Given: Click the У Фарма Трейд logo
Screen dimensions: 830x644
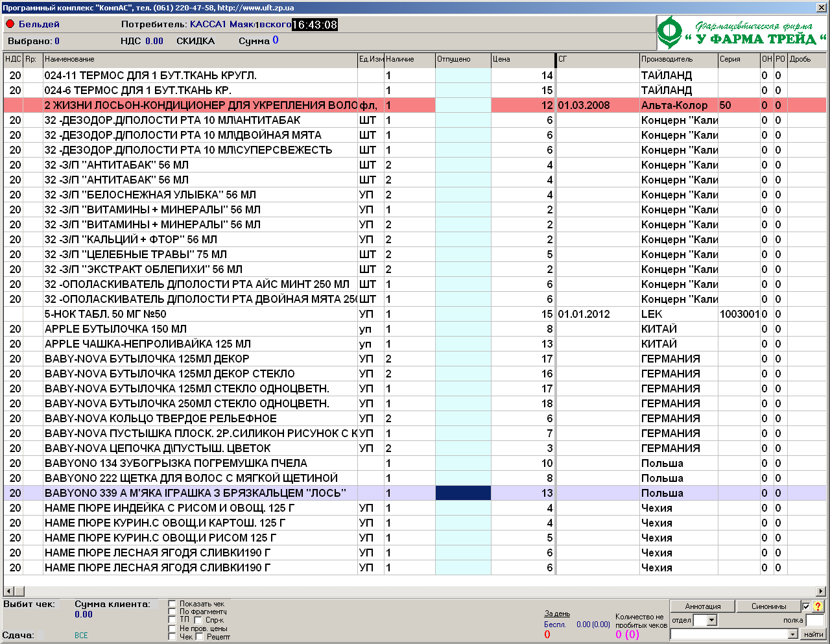Looking at the screenshot, I should (x=742, y=33).
